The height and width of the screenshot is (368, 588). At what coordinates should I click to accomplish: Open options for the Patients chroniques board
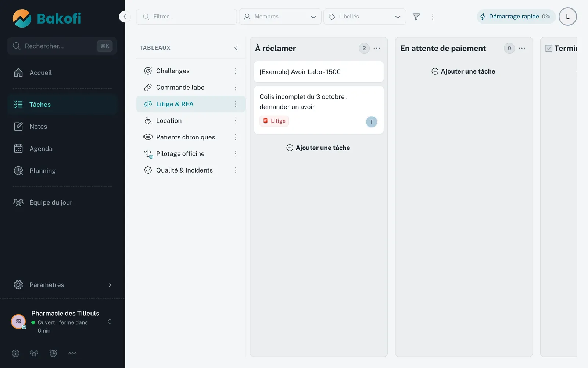[236, 137]
